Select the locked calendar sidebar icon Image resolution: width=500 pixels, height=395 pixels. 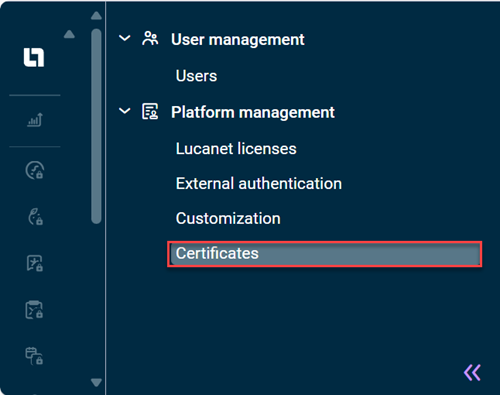[34, 356]
